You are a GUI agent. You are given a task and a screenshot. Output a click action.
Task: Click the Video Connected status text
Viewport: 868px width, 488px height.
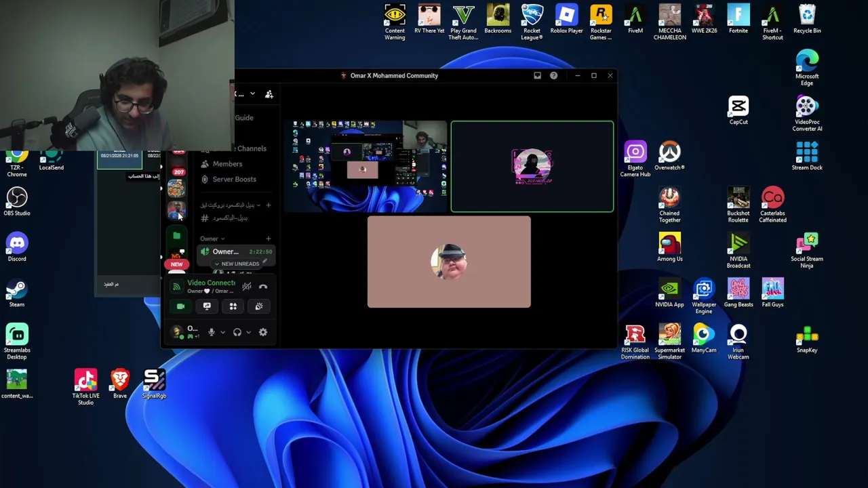[x=212, y=283]
